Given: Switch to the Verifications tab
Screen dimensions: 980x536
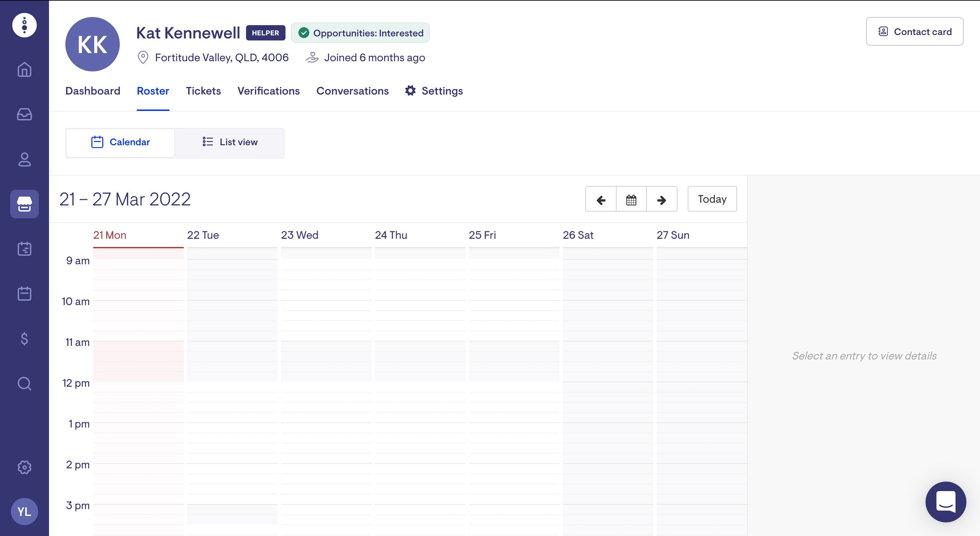Looking at the screenshot, I should (x=268, y=91).
